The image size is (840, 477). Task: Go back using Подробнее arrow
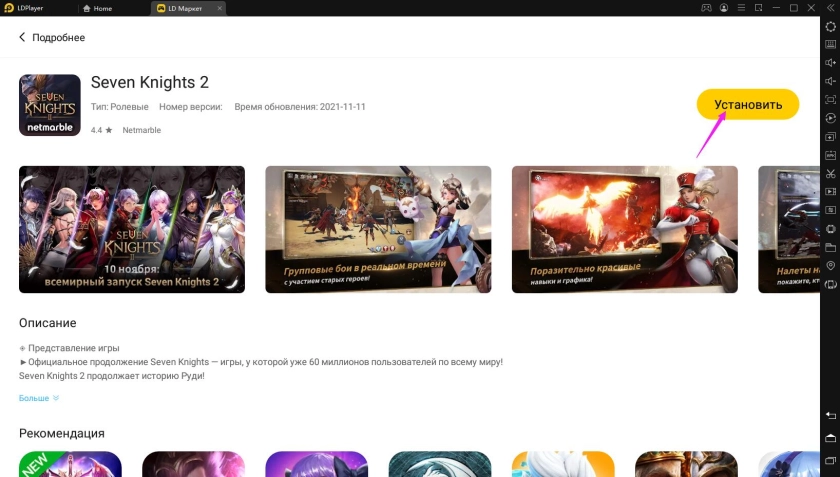coord(22,37)
